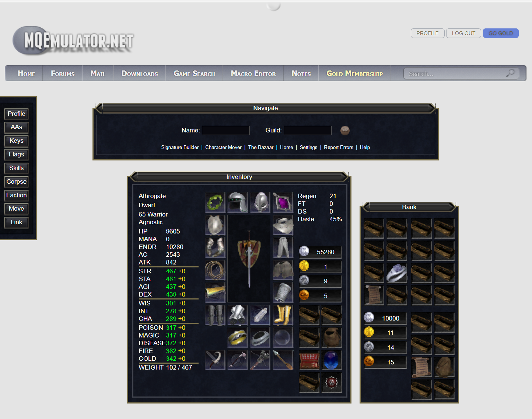Select the purple gem pendant slot
The width and height of the screenshot is (532, 419).
283,202
